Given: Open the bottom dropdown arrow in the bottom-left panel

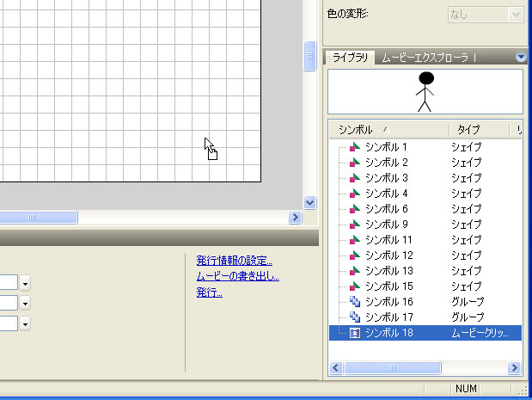Looking at the screenshot, I should [x=25, y=323].
